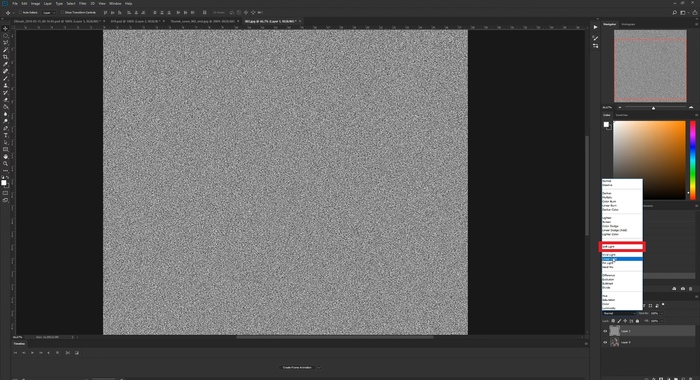Open the layer Opacity dropdown arrow
The image size is (700, 380).
point(661,313)
